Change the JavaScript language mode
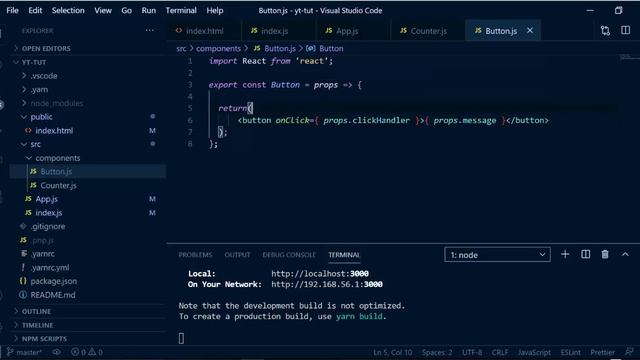 [534, 352]
